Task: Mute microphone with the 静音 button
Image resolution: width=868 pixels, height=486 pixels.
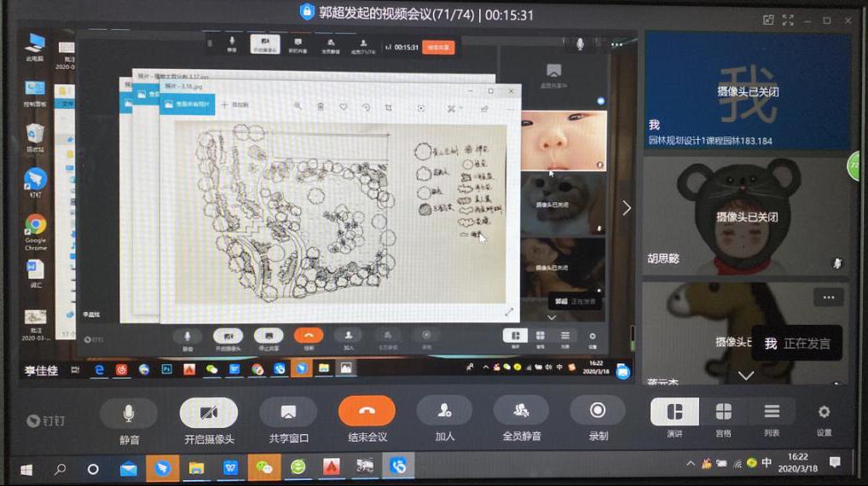Action: point(129,413)
